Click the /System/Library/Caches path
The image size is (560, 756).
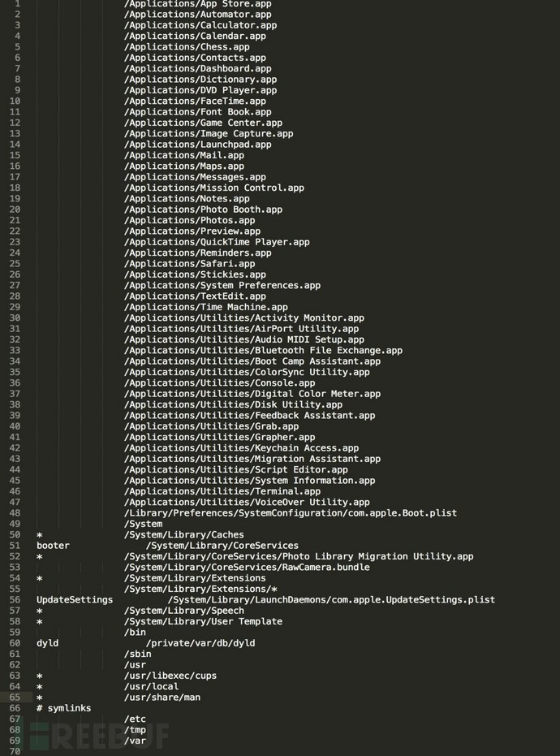(x=183, y=535)
